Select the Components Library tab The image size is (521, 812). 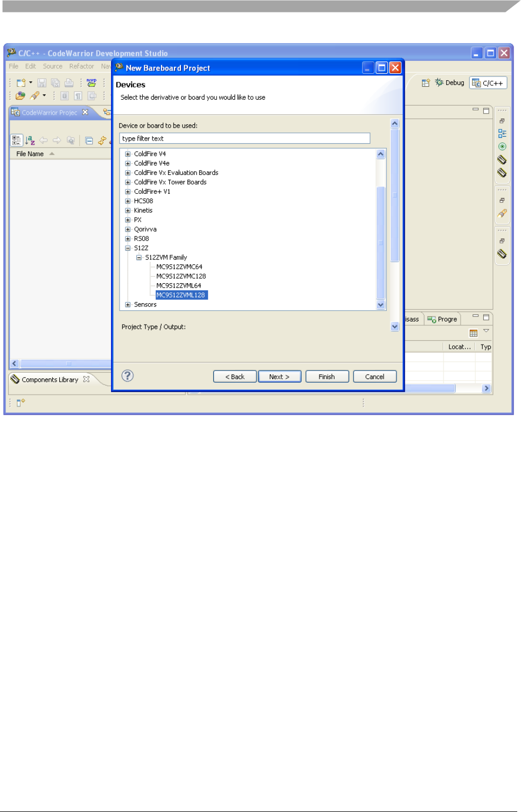(50, 380)
